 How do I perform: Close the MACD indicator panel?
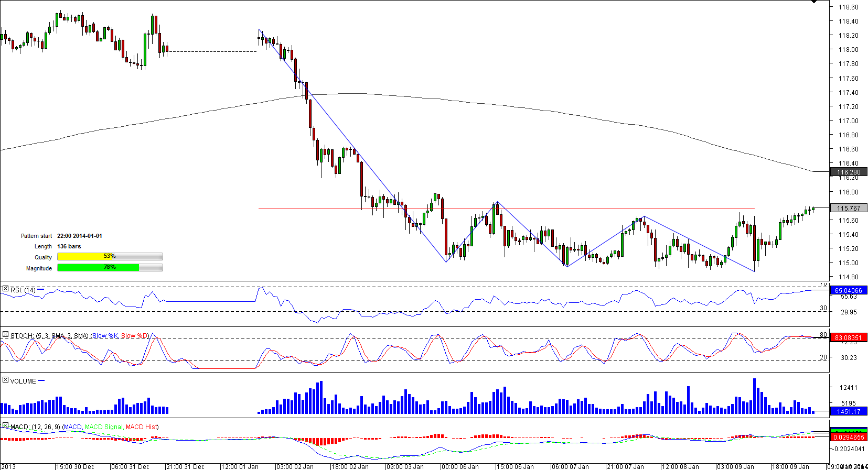coord(5,426)
